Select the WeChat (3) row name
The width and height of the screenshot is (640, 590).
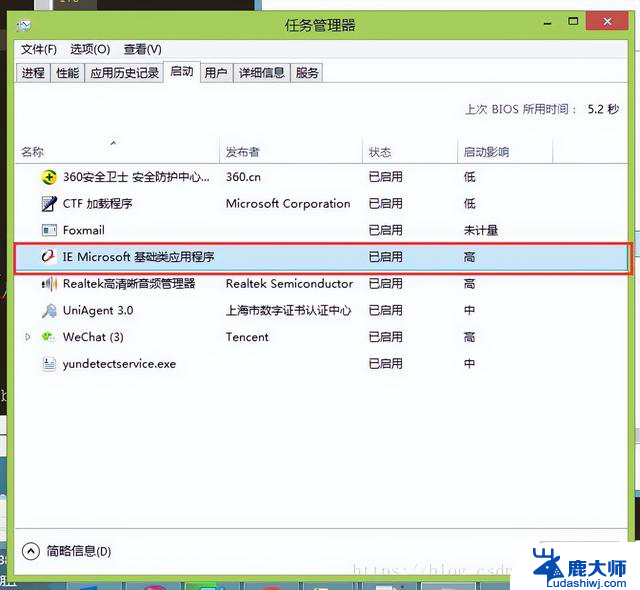93,337
